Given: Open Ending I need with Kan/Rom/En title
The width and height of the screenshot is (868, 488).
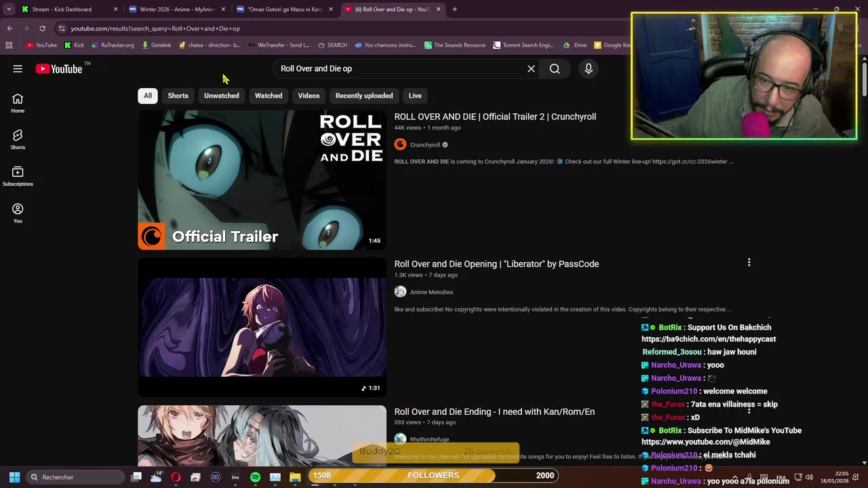Looking at the screenshot, I should [494, 411].
